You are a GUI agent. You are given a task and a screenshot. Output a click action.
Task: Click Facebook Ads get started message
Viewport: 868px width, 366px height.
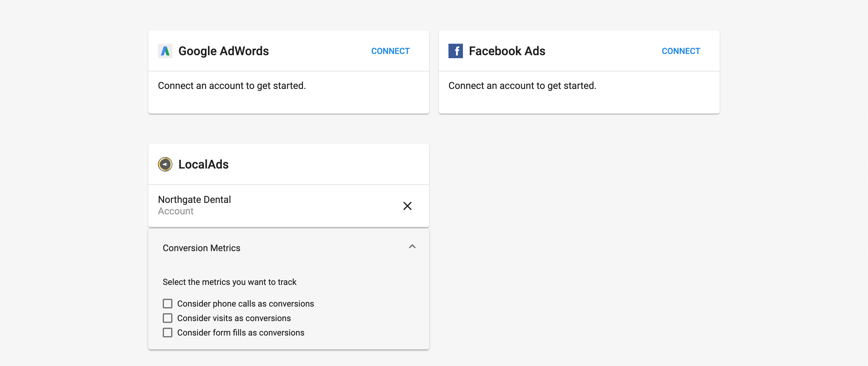522,86
